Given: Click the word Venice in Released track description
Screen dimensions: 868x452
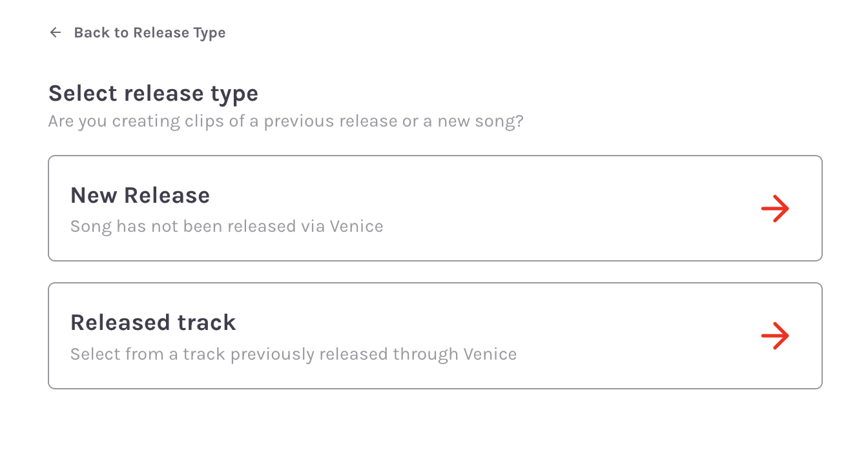Looking at the screenshot, I should [490, 354].
